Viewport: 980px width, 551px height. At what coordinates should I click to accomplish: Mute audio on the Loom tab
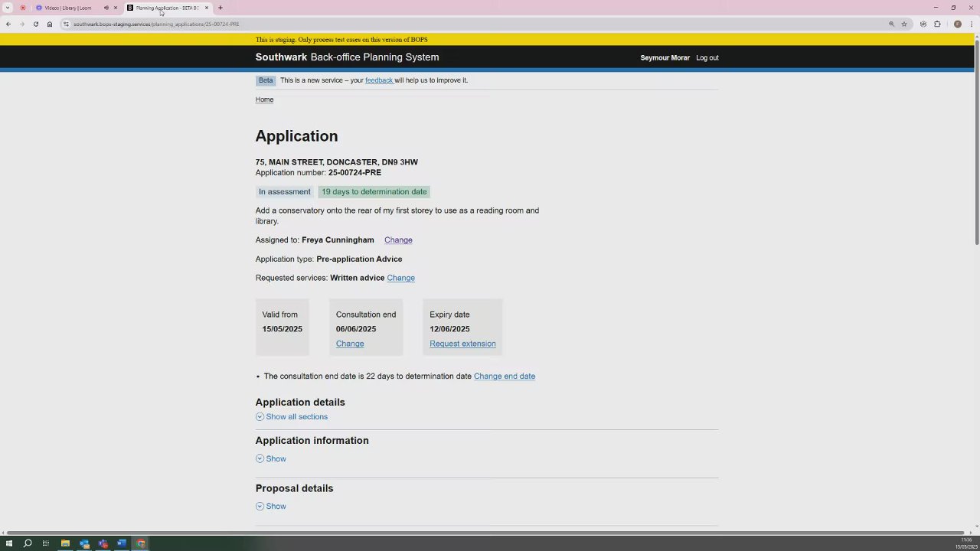[x=106, y=8]
